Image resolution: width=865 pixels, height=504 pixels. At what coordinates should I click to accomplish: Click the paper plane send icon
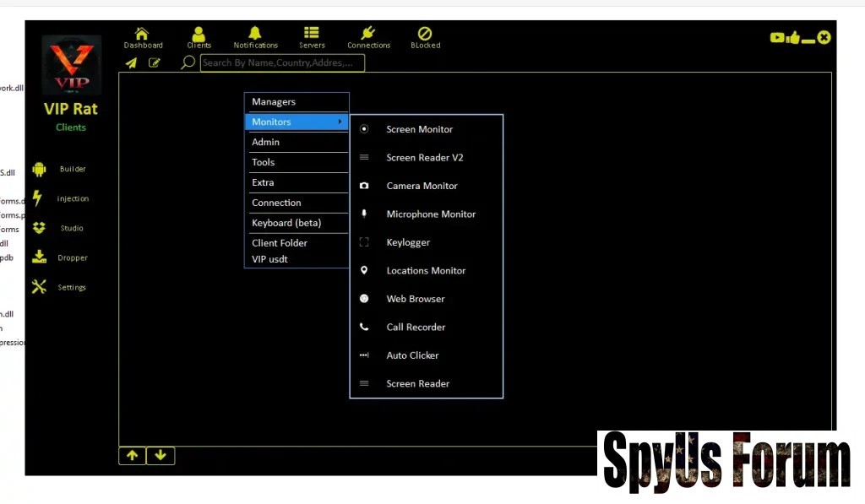tap(131, 63)
